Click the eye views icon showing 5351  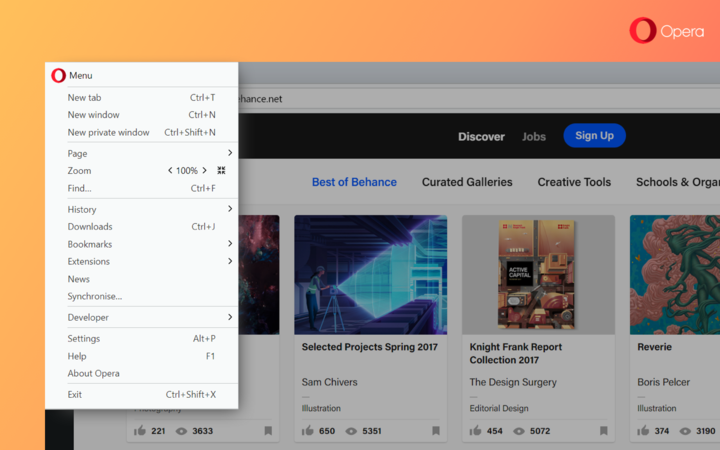click(x=350, y=431)
